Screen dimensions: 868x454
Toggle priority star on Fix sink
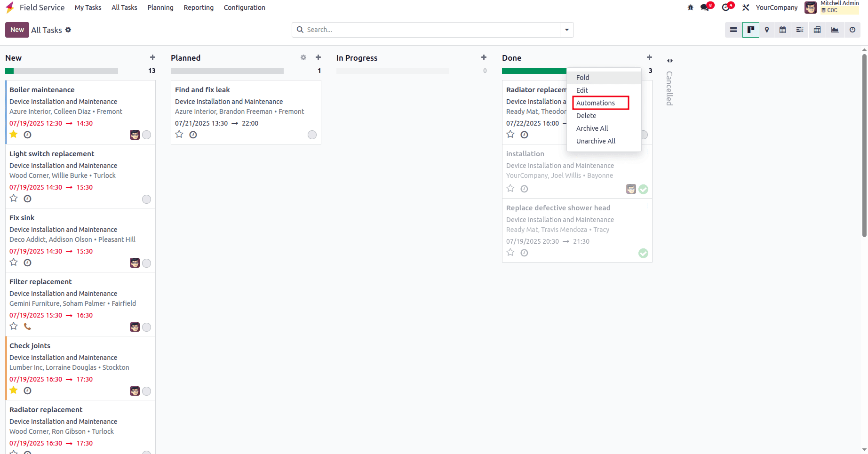click(14, 263)
